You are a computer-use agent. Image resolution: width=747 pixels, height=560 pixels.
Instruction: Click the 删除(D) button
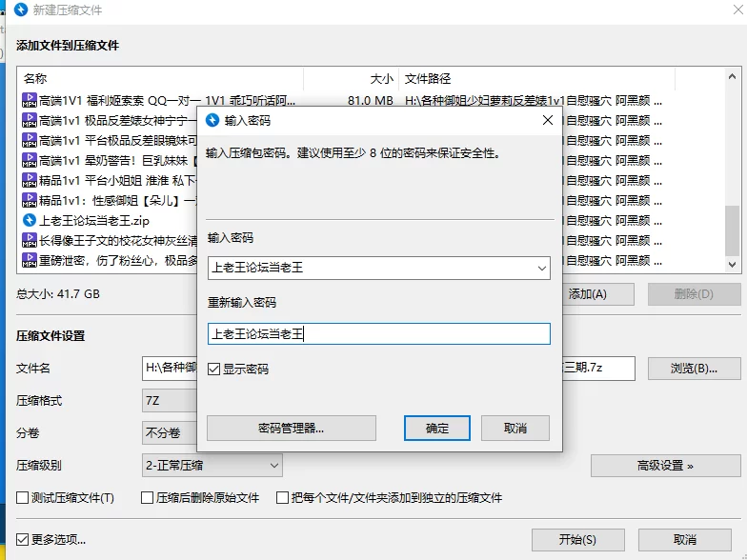694,293
